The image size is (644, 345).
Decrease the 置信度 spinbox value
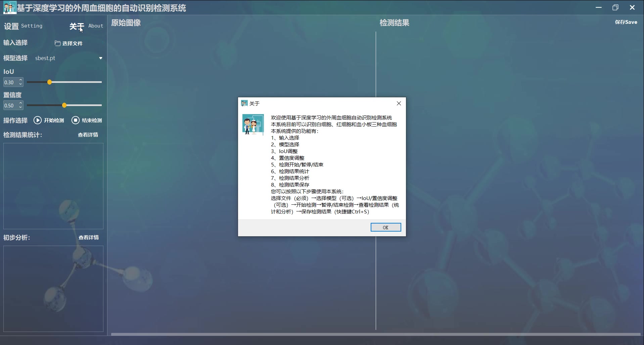click(20, 107)
